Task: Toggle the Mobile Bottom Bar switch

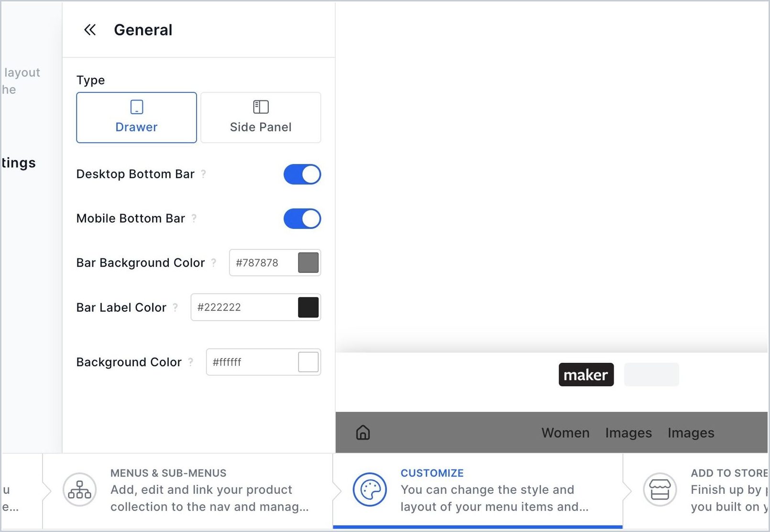Action: tap(302, 219)
